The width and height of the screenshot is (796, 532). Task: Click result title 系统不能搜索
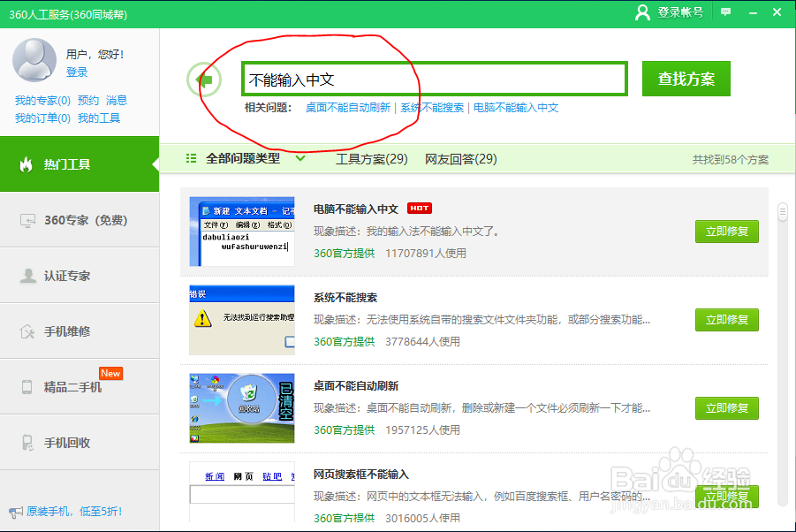[345, 298]
